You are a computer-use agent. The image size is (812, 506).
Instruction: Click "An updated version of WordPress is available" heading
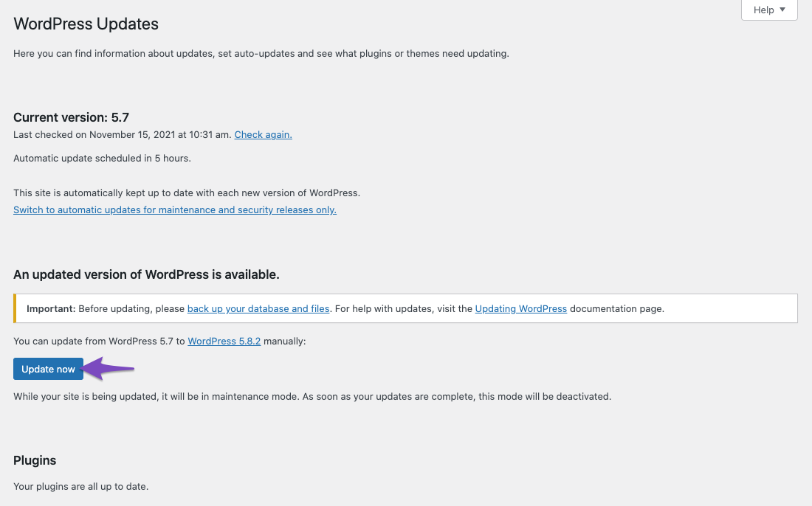(147, 274)
